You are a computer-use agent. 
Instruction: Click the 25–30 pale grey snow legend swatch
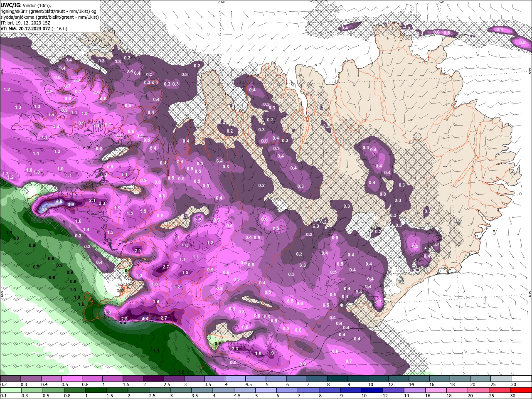501,379
